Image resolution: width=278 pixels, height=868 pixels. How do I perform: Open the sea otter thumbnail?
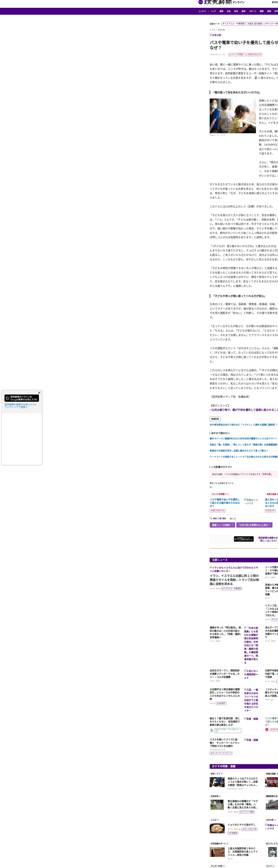click(x=217, y=782)
